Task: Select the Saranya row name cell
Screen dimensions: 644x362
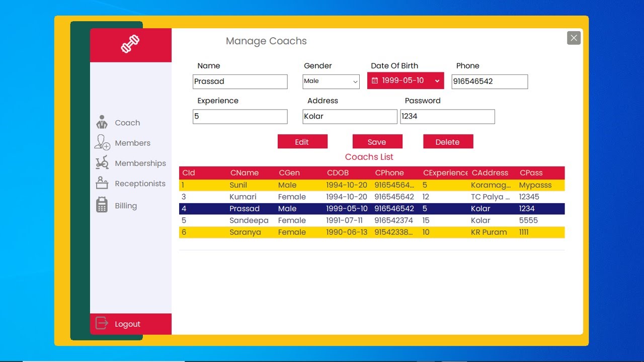Action: 252,232
